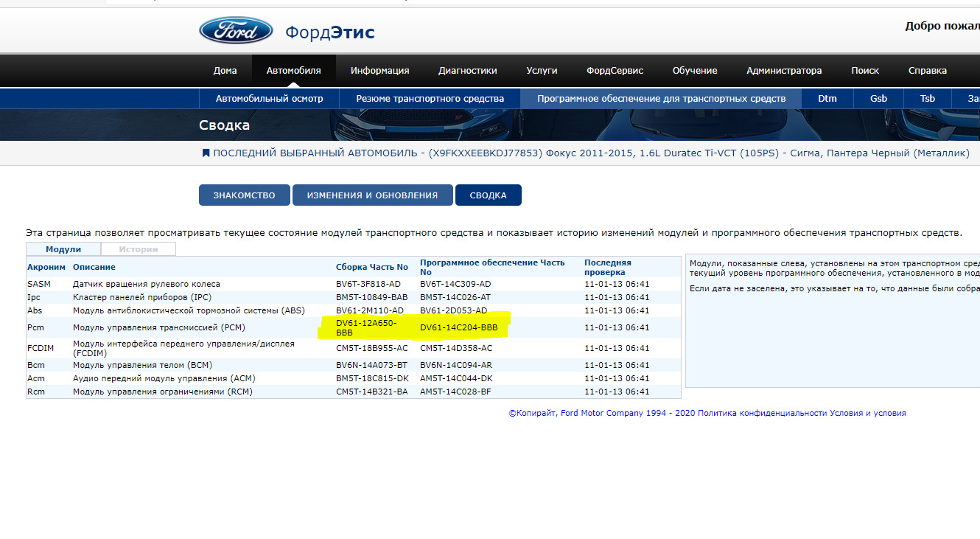Open the Диагностики navigation menu item
980x539 pixels.
(x=467, y=70)
